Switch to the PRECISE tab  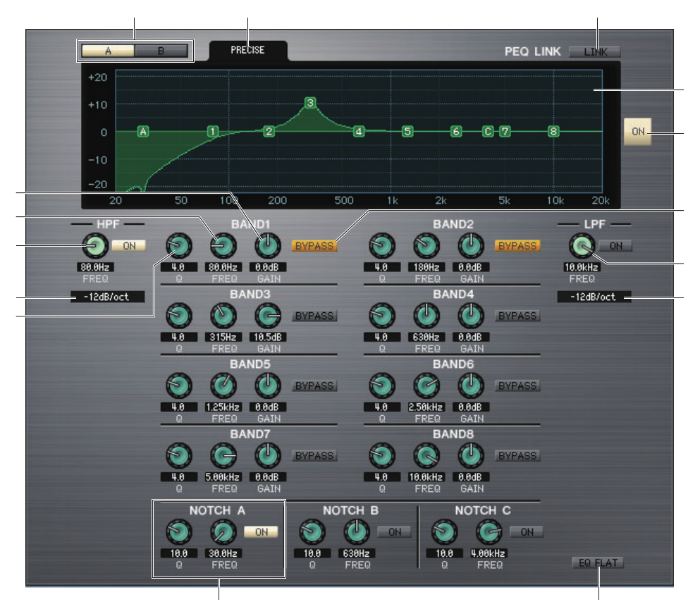pyautogui.click(x=247, y=51)
